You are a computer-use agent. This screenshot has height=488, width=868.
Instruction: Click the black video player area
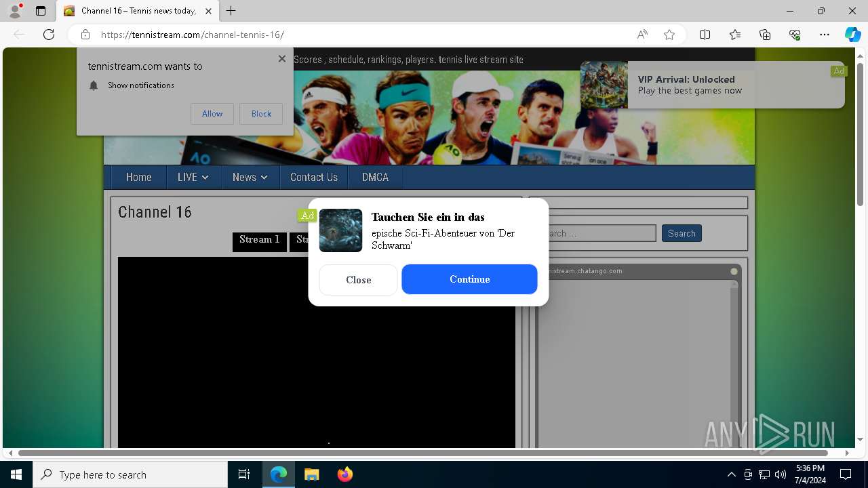(x=317, y=352)
